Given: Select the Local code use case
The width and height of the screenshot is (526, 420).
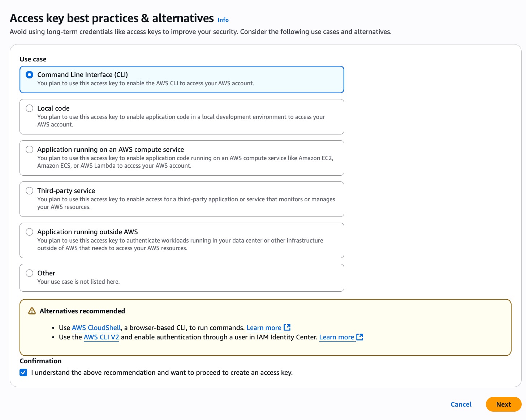Looking at the screenshot, I should pos(29,108).
